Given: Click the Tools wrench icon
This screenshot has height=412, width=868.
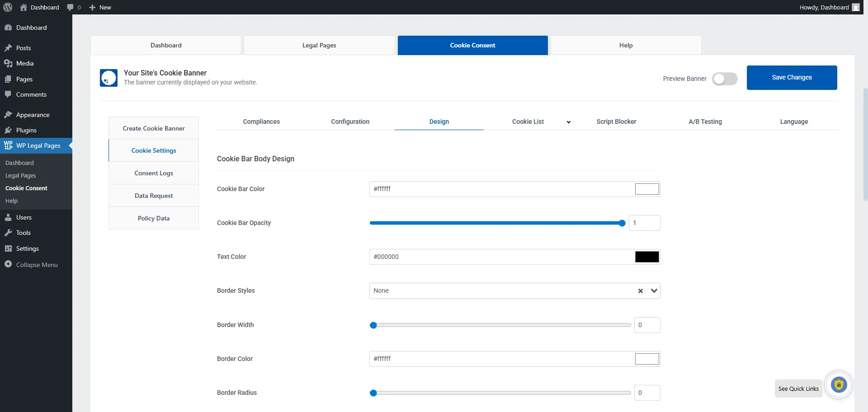Looking at the screenshot, I should tap(8, 233).
